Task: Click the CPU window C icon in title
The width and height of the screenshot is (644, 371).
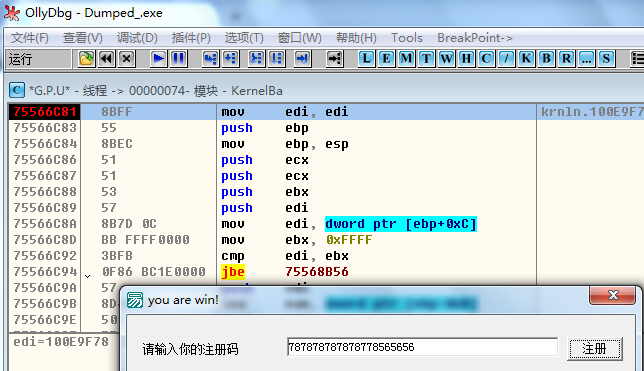Action: point(17,90)
